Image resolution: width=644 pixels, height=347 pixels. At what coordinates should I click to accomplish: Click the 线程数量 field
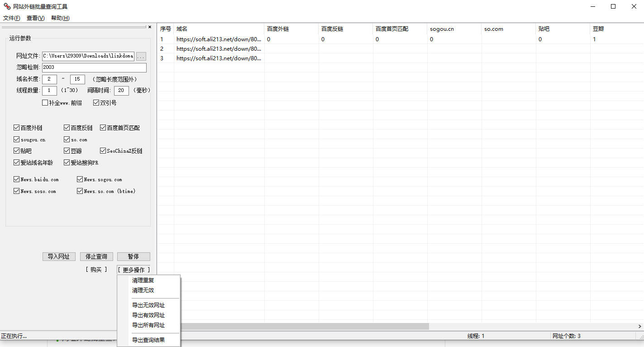[x=49, y=91]
